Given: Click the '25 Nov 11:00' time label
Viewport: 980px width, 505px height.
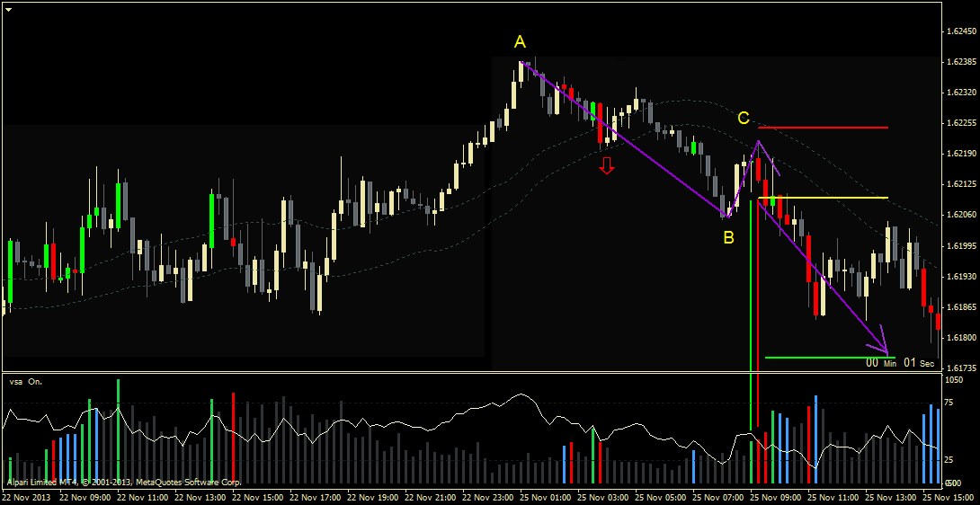Looking at the screenshot, I should tap(833, 498).
